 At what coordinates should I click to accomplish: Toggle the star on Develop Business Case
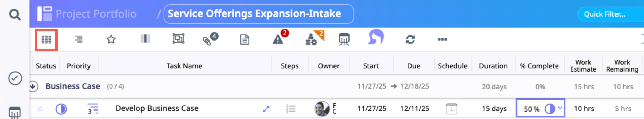[x=40, y=109]
